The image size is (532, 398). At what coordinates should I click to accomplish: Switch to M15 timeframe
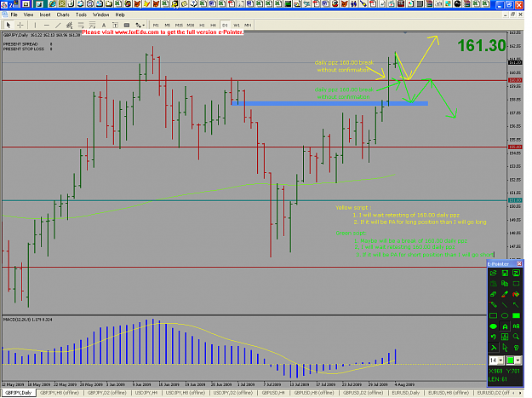coord(179,25)
